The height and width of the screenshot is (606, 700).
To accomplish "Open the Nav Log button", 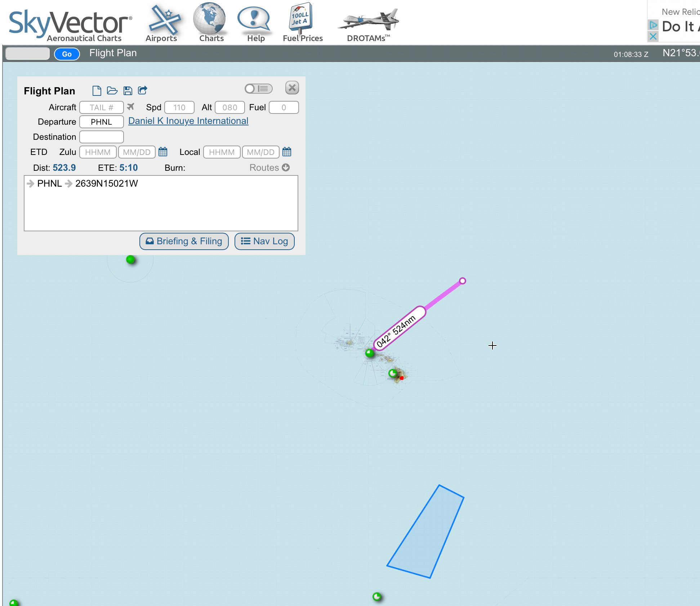I will 264,241.
